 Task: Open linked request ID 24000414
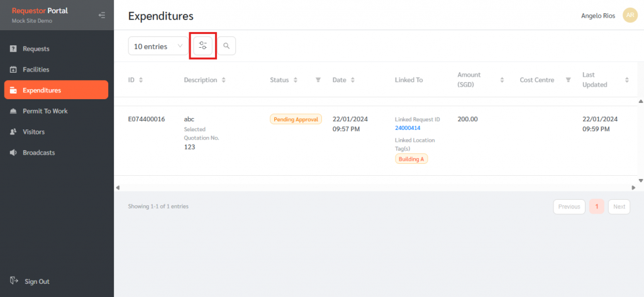click(408, 128)
